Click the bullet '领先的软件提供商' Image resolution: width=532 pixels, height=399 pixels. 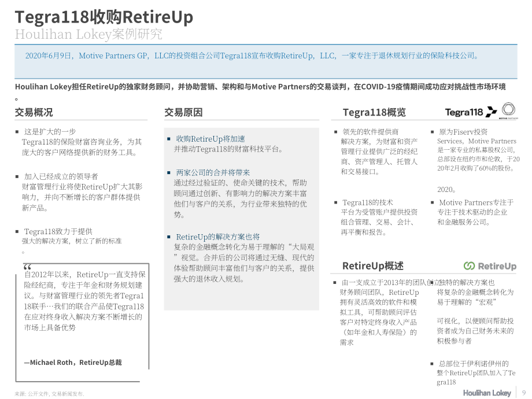tap(370, 132)
